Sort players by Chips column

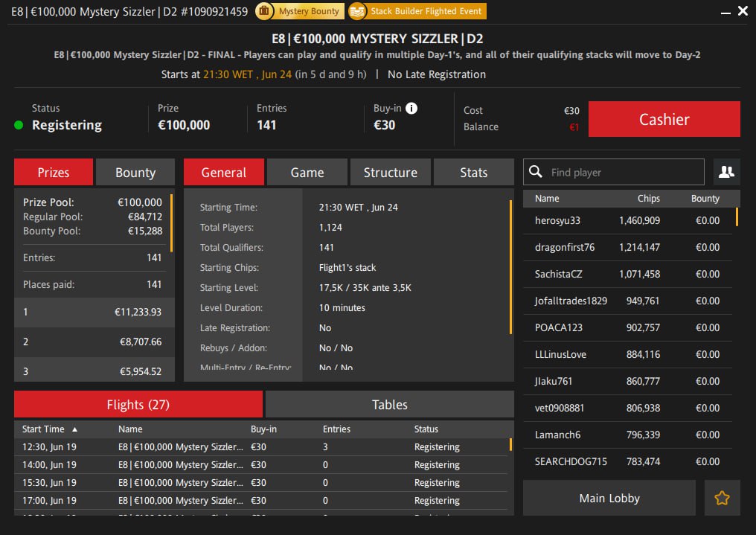point(649,198)
